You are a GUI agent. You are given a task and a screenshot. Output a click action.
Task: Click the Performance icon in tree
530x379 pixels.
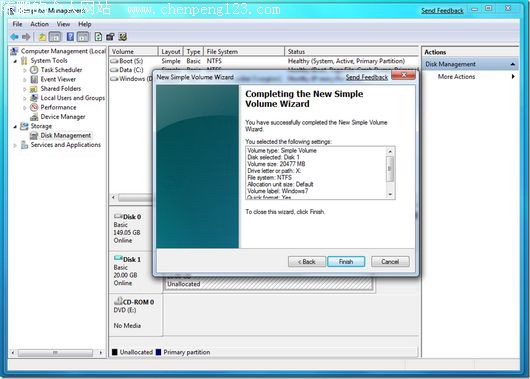tap(34, 107)
